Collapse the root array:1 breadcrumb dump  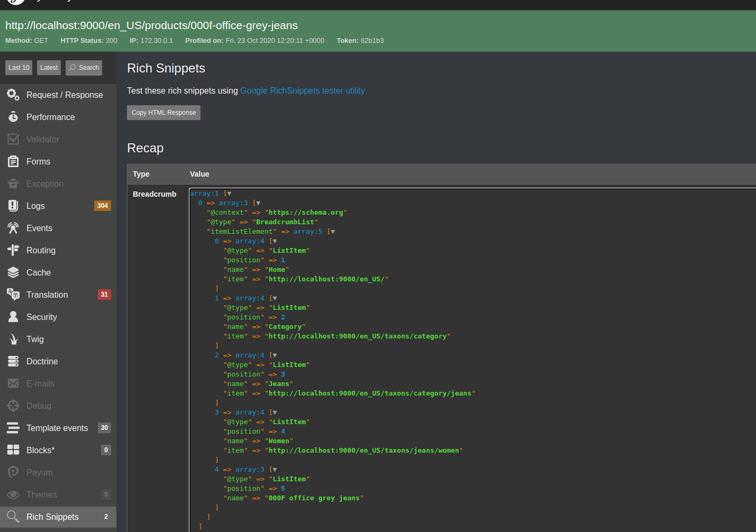point(229,194)
